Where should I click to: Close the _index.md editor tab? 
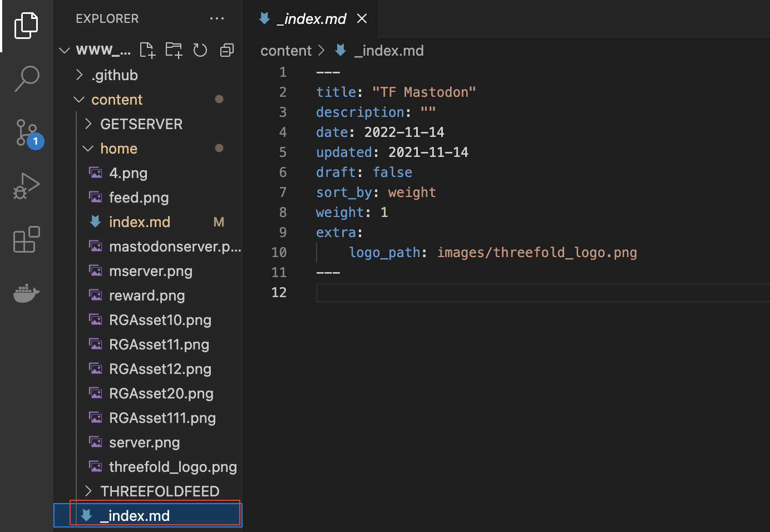[x=362, y=19]
